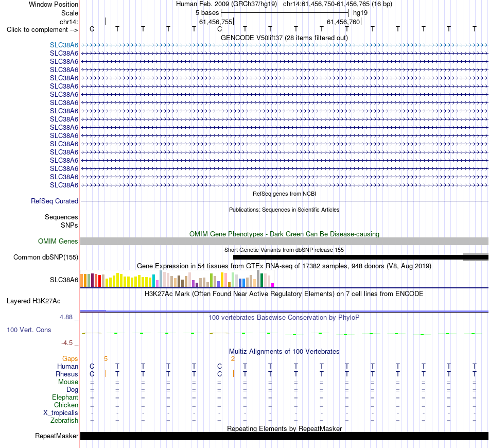Screen dimensions: 489x448
Task: Click the -4.5 lower PhyloP scale value
Action: pos(67,343)
